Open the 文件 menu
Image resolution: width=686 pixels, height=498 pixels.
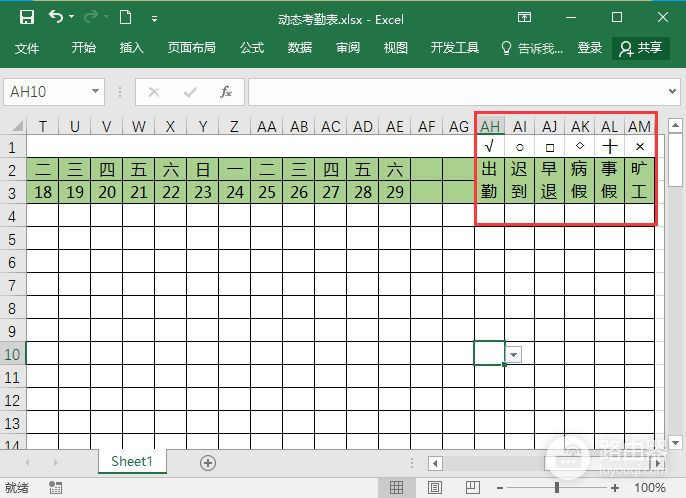point(27,48)
